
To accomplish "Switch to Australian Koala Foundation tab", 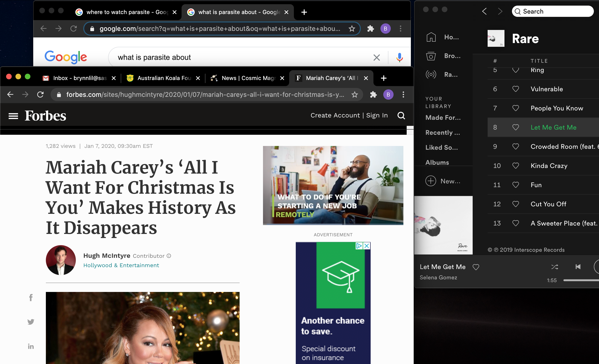I will coord(163,78).
